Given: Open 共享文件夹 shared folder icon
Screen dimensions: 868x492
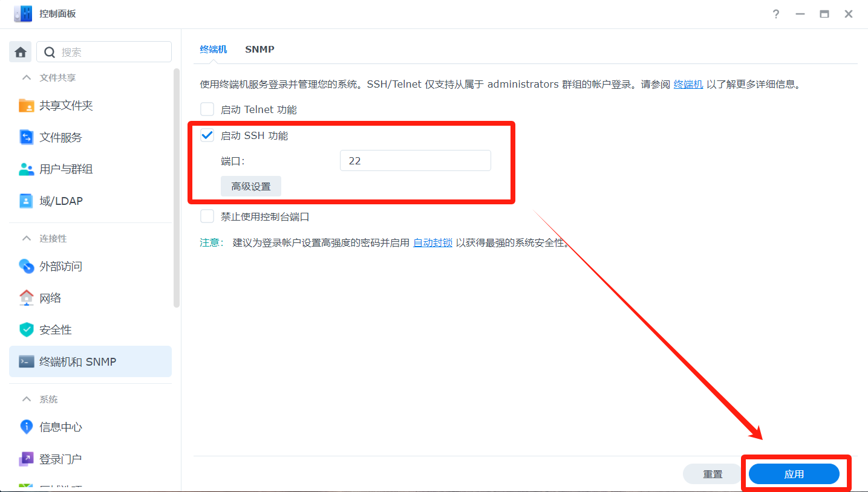Looking at the screenshot, I should coord(26,106).
